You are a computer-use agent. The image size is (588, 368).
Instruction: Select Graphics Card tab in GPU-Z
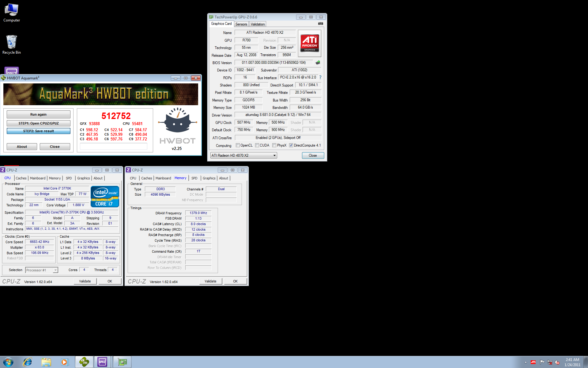[221, 24]
